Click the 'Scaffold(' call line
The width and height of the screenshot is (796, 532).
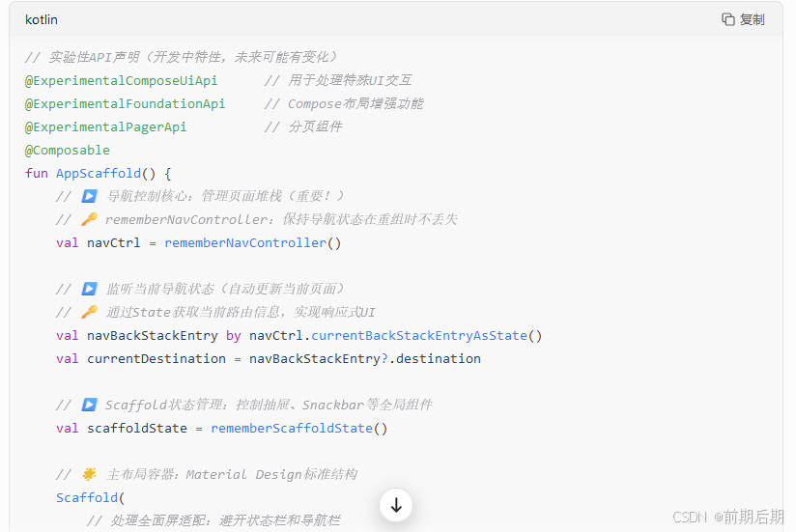(91, 498)
